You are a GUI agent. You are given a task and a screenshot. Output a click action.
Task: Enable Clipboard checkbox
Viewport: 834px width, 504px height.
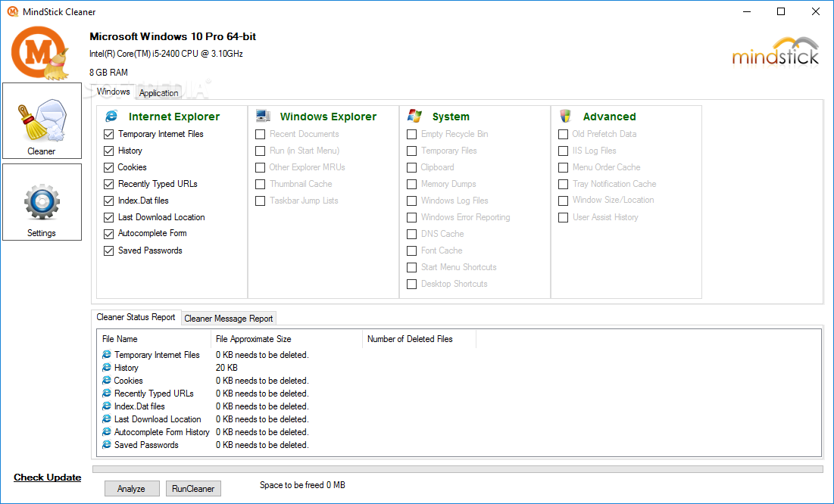point(411,167)
